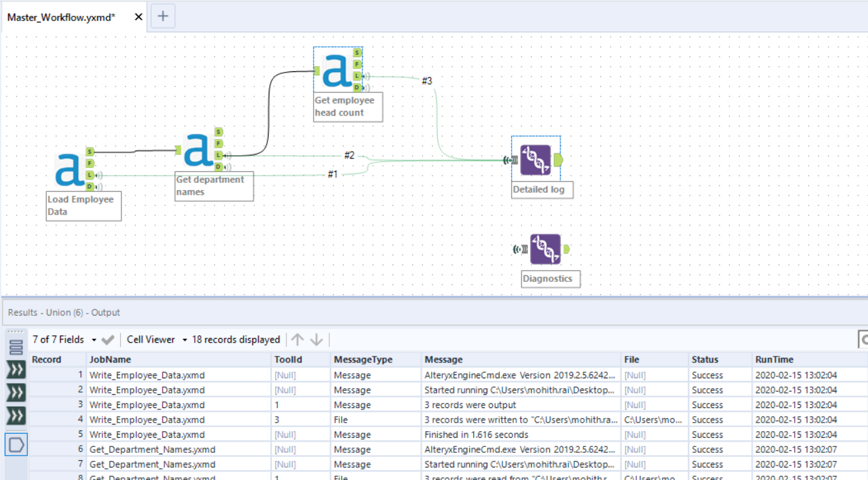Click the output anchor icon in results sidebar

point(16,444)
